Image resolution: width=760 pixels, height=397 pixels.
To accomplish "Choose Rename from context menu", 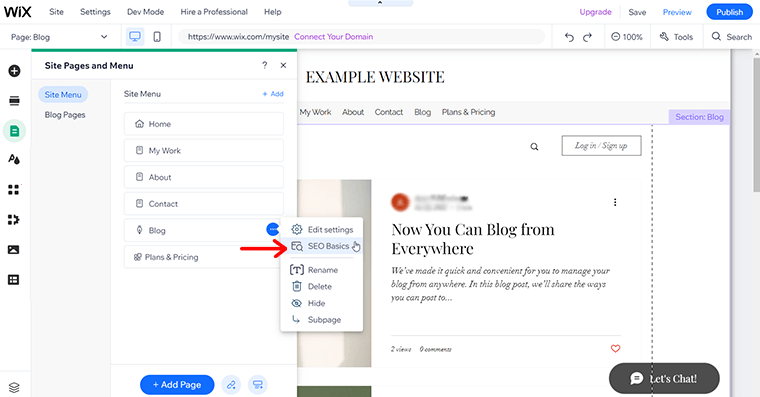I will [x=321, y=270].
